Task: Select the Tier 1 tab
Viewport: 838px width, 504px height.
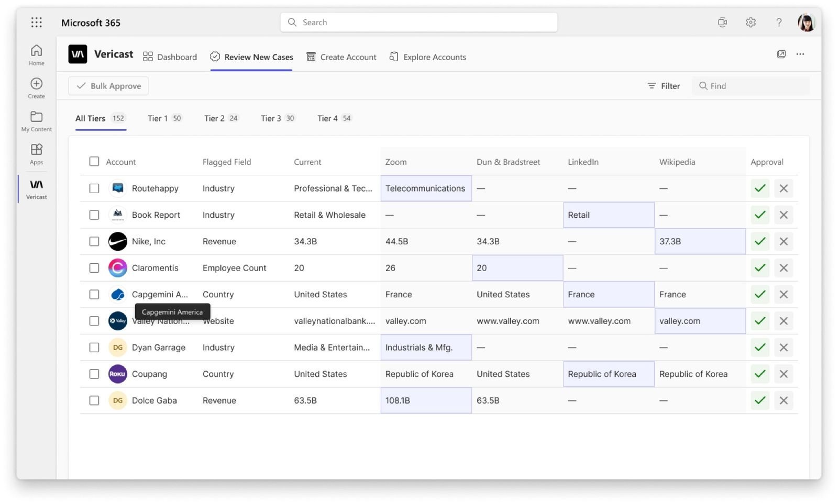Action: tap(164, 118)
